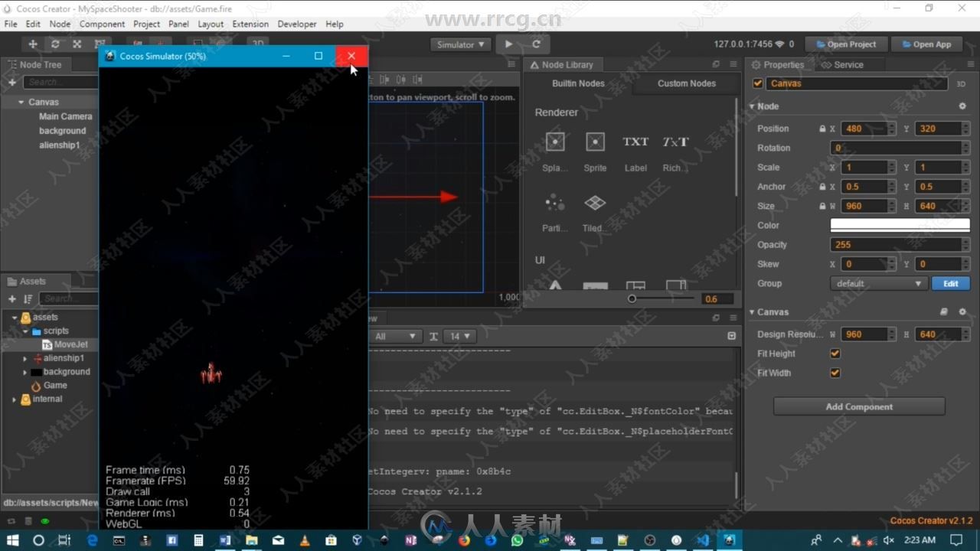Open the Developer menu

click(x=297, y=24)
